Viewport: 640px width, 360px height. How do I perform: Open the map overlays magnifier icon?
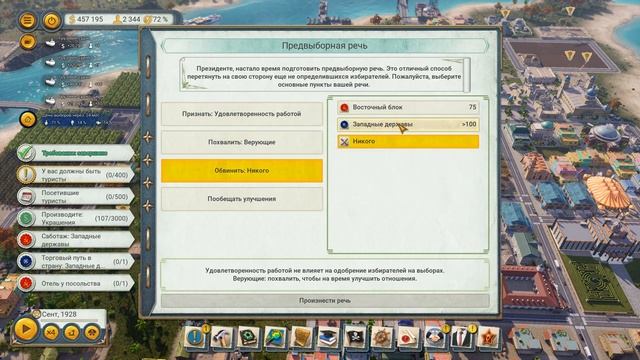275,338
